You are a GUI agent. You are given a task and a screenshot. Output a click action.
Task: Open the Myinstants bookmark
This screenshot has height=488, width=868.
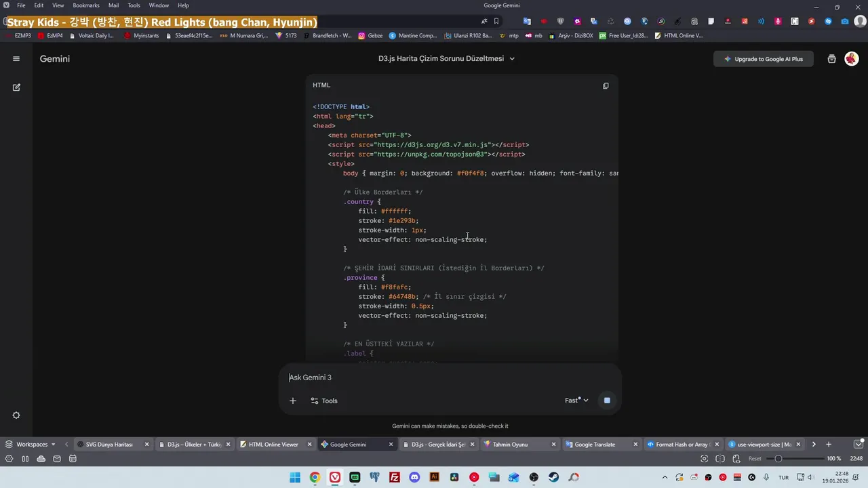142,36
